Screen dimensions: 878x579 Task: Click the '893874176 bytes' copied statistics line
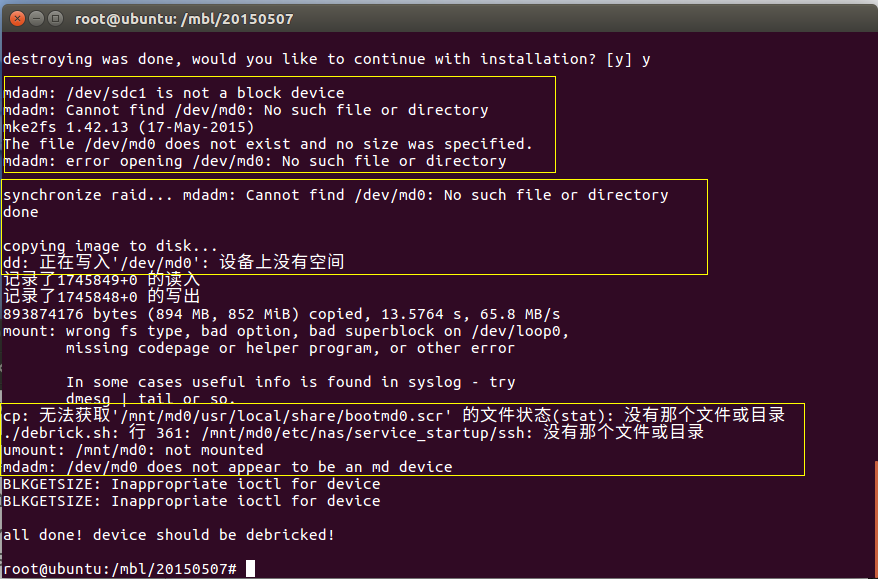click(281, 314)
